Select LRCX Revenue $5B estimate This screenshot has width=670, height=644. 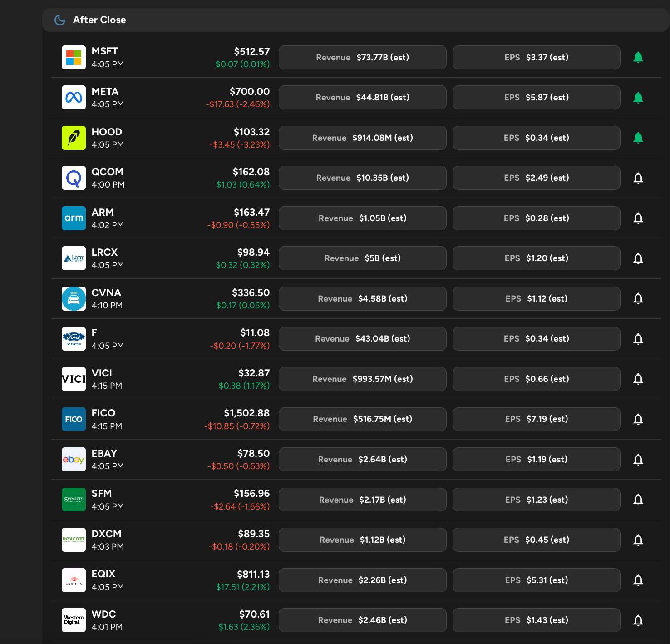pos(363,258)
